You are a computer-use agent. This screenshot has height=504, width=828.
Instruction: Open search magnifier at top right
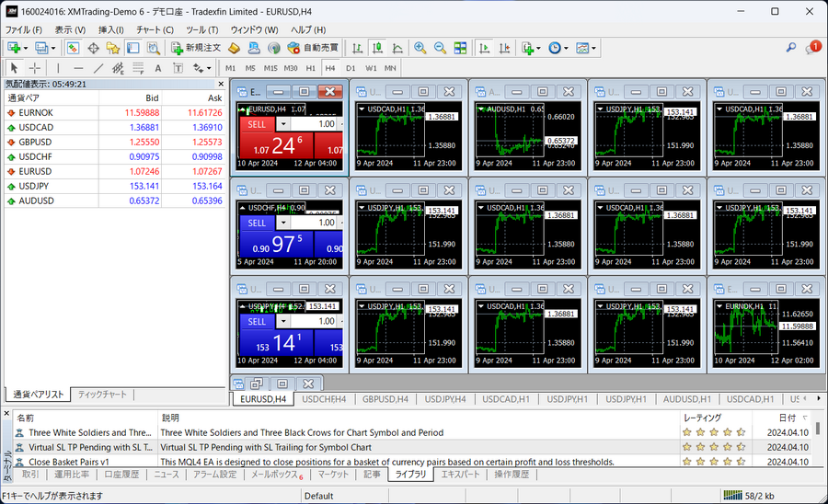pyautogui.click(x=790, y=48)
